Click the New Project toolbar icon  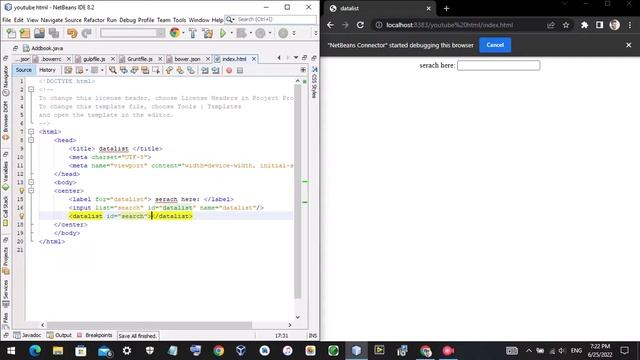click(25, 33)
